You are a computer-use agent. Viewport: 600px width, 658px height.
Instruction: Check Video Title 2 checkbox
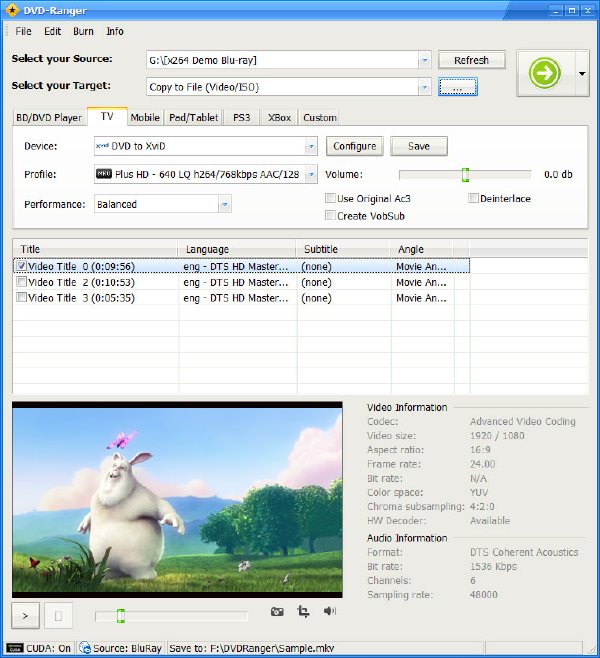coord(21,282)
